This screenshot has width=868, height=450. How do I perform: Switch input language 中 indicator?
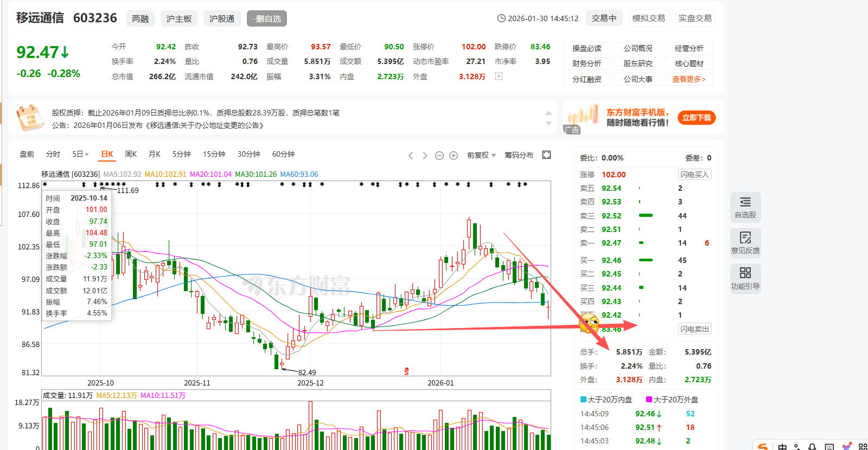click(x=782, y=447)
